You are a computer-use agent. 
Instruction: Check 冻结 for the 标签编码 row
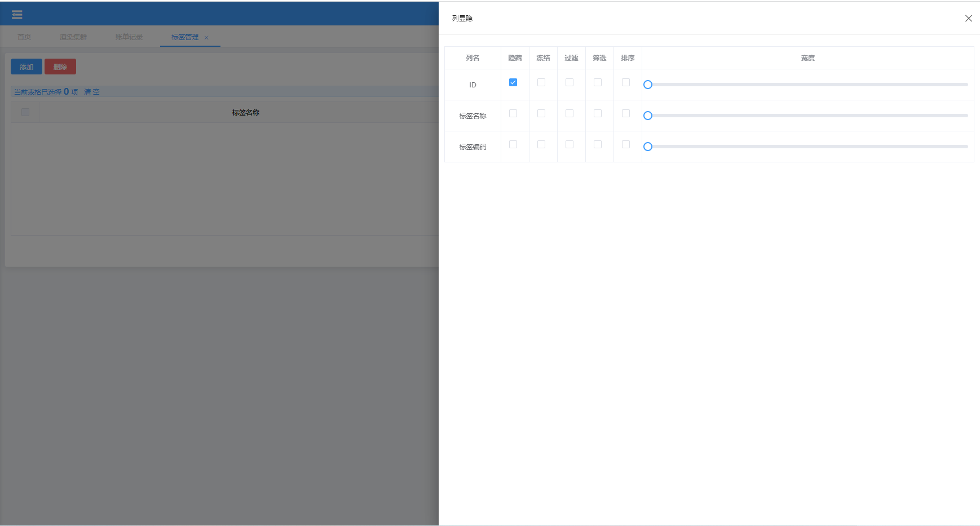[x=541, y=144]
